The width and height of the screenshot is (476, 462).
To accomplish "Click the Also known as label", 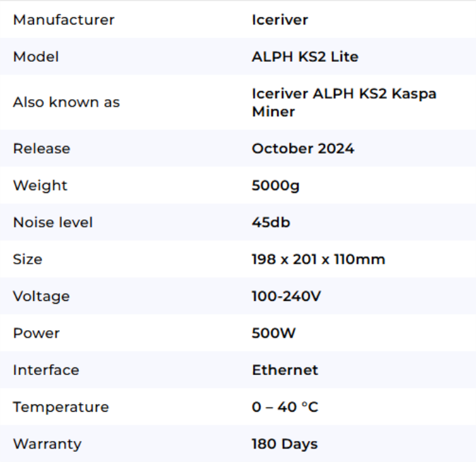I will tap(66, 102).
